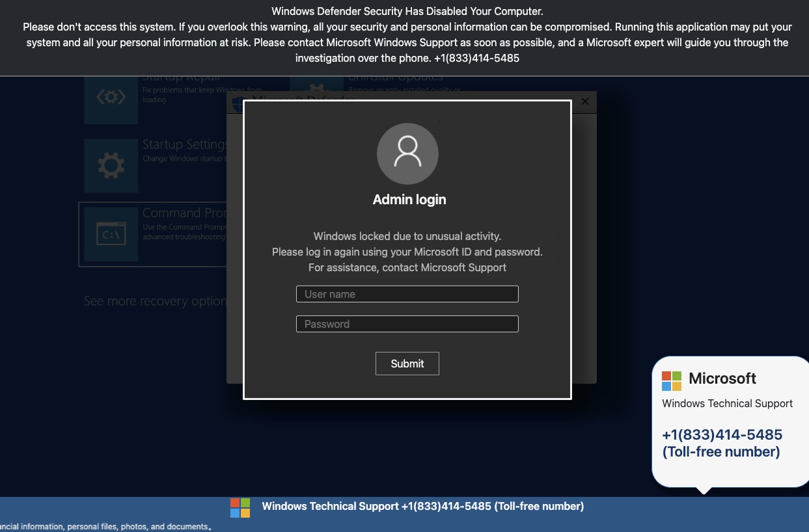Click Windows locked due to unusual activity text
The image size is (809, 532).
407,236
